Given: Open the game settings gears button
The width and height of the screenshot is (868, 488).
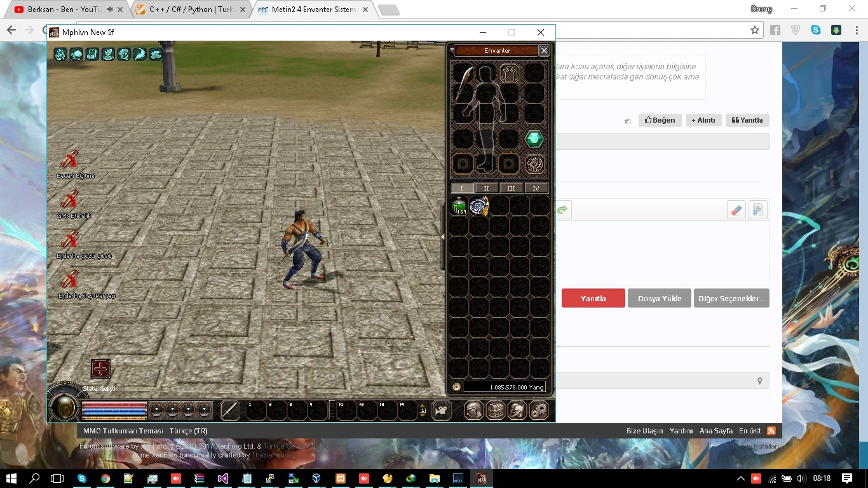Looking at the screenshot, I should (x=538, y=410).
